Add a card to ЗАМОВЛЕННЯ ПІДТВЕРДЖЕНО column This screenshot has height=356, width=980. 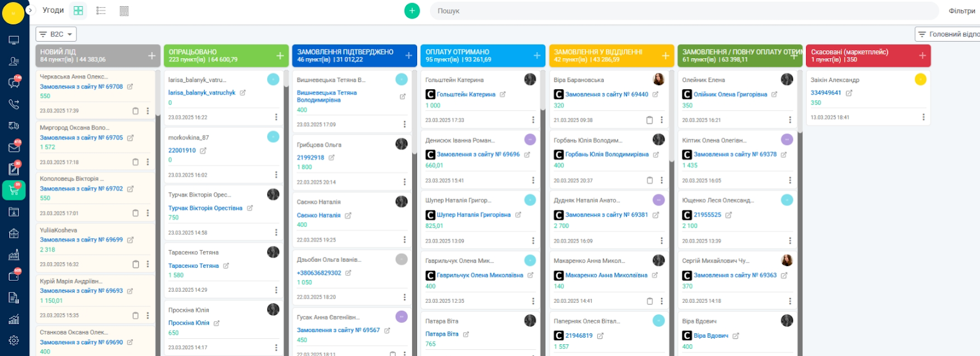409,56
